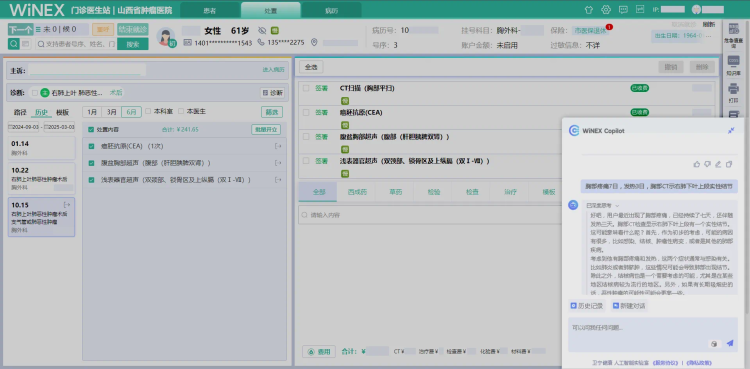Click export arrow on 腹盆胸部超声 history row

pos(278,163)
